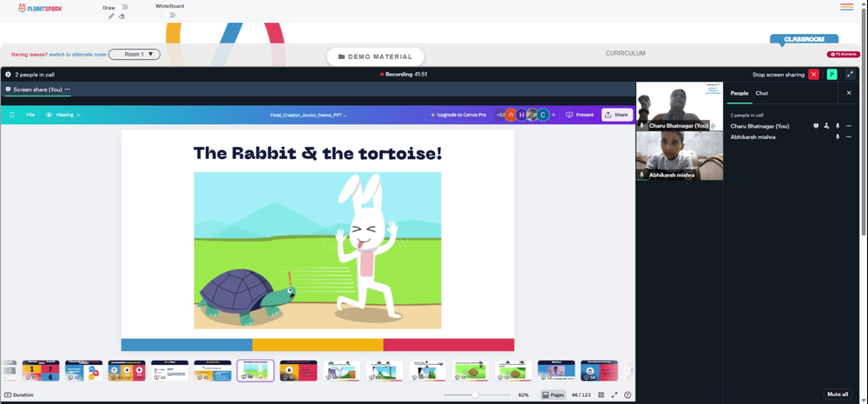Open the Canva File menu
The height and width of the screenshot is (404, 868).
point(30,115)
